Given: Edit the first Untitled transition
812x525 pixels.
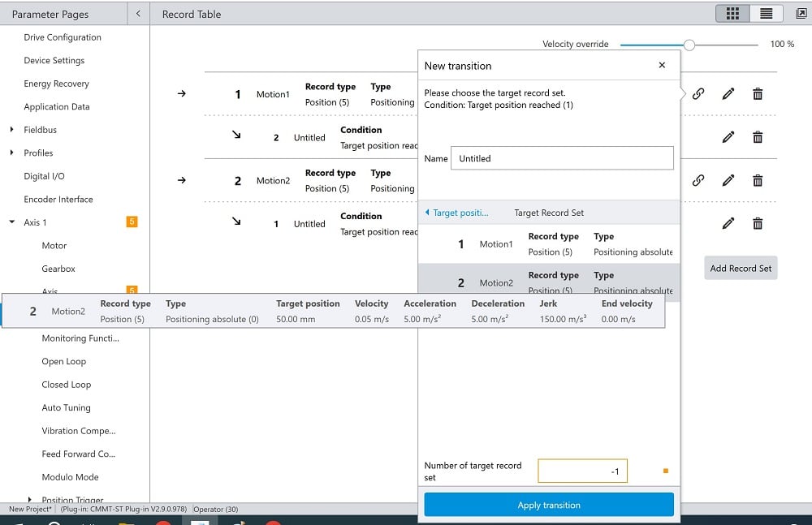Looking at the screenshot, I should [728, 137].
